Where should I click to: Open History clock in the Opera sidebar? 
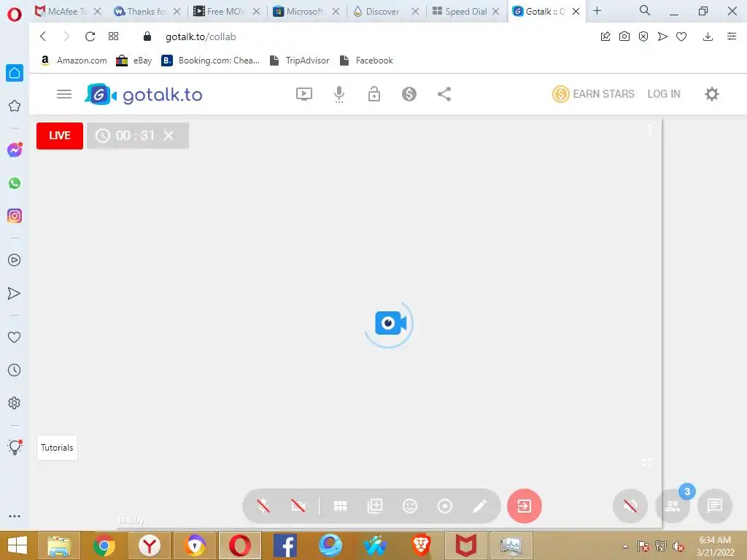point(15,370)
